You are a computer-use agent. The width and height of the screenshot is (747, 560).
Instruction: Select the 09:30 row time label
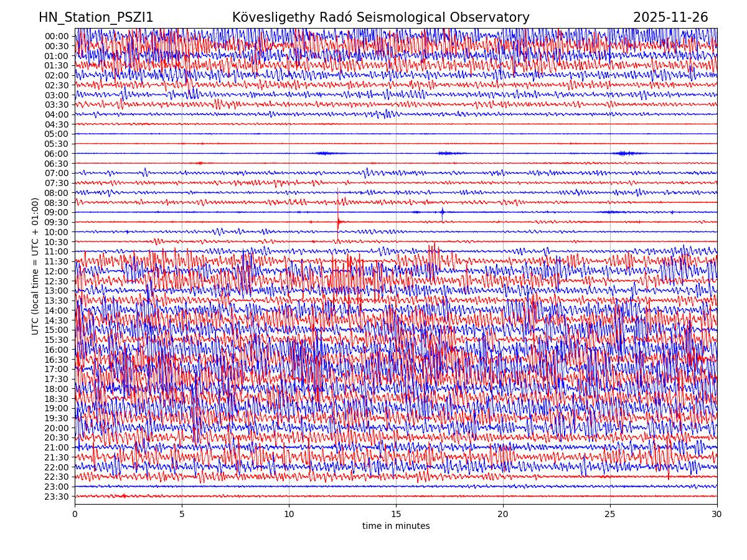pos(56,222)
